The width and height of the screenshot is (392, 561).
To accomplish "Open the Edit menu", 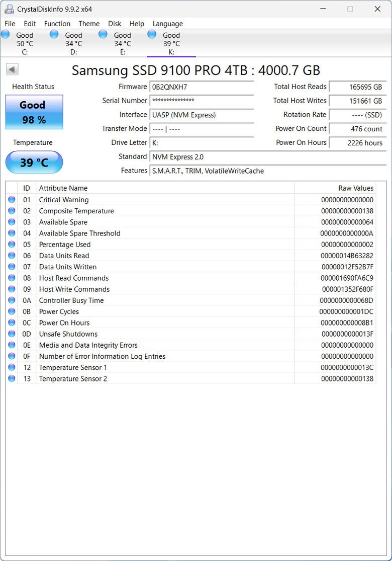I will (x=30, y=24).
